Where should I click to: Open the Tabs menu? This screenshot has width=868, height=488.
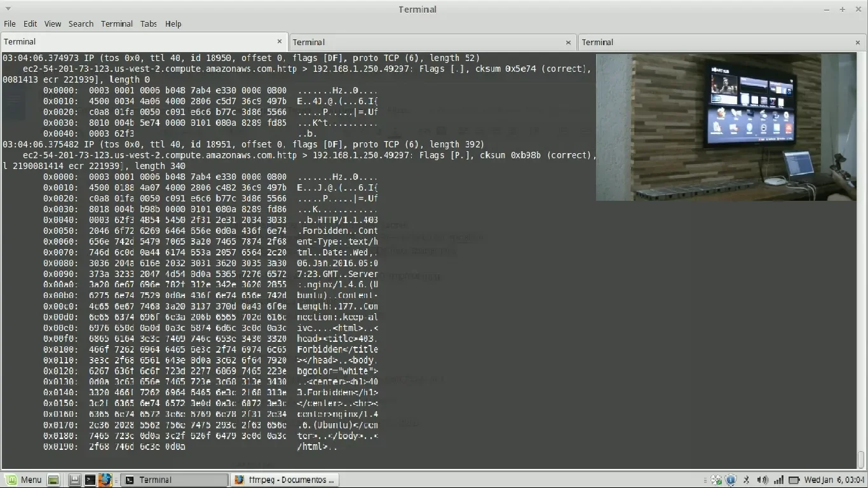point(149,24)
